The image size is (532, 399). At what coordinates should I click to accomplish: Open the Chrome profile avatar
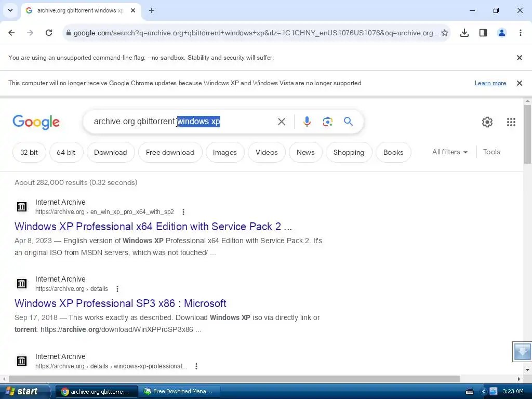pyautogui.click(x=501, y=33)
